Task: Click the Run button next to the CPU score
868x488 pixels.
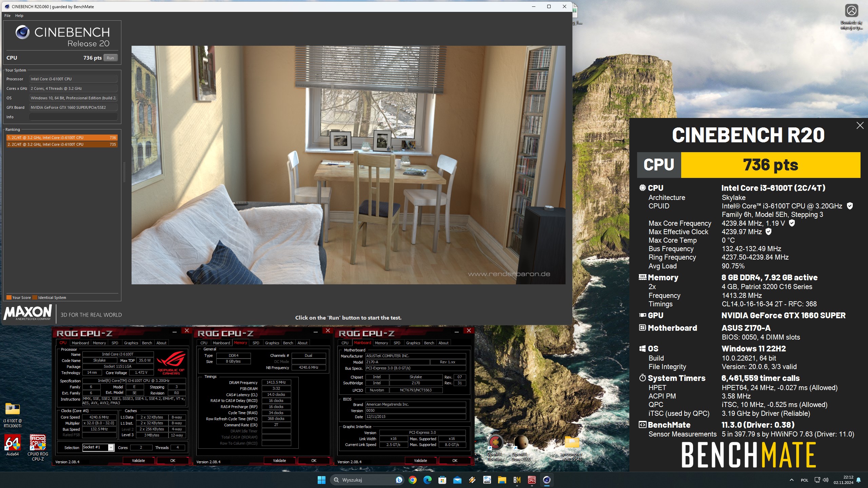Action: point(110,58)
